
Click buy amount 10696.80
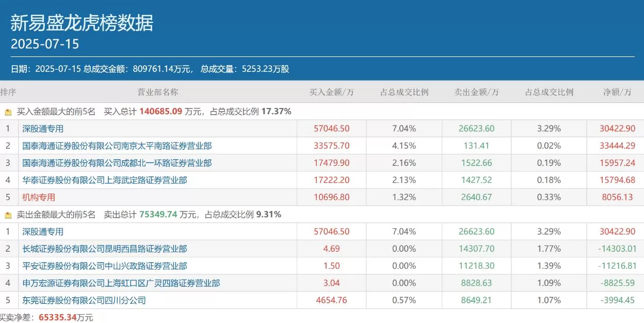pyautogui.click(x=332, y=197)
